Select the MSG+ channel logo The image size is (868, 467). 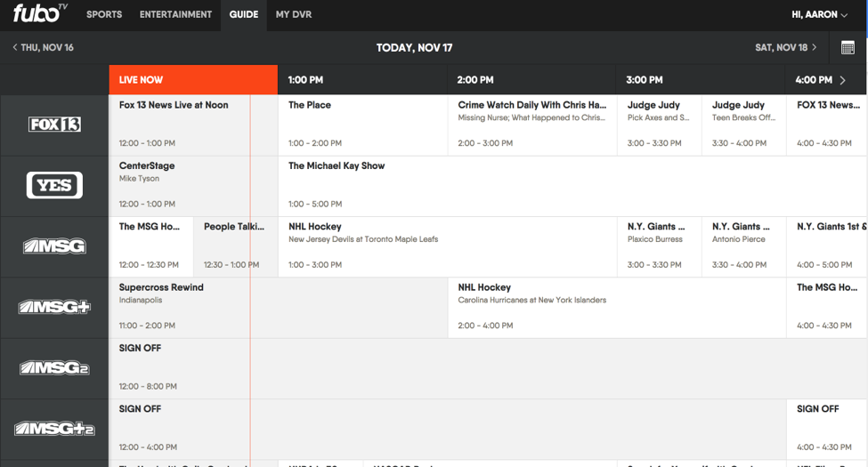(54, 307)
